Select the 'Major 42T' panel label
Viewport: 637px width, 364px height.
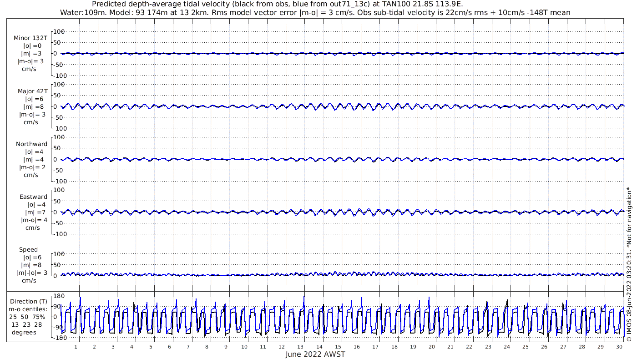(32, 91)
